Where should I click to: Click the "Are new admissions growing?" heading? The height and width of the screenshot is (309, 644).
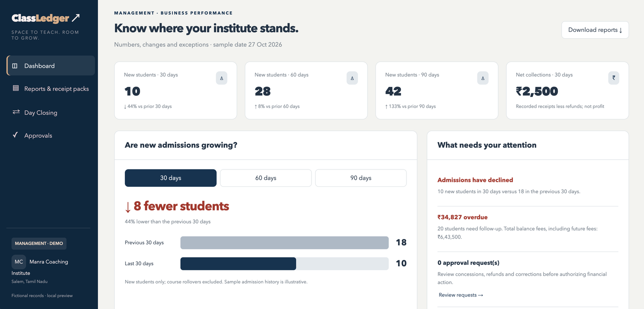coord(181,145)
